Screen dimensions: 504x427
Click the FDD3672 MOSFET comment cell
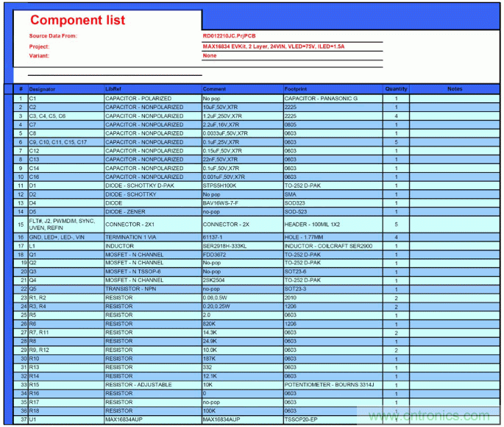[215, 254]
